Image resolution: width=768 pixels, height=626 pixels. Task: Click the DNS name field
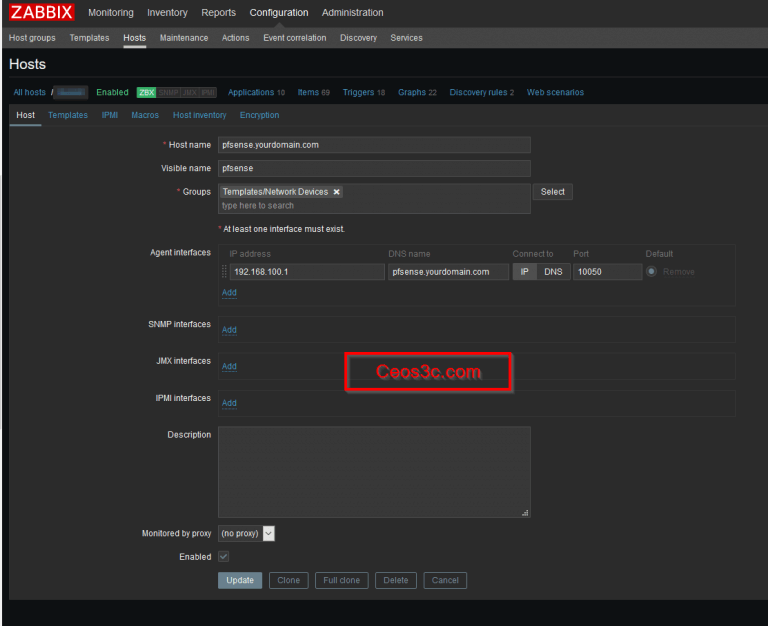448,272
